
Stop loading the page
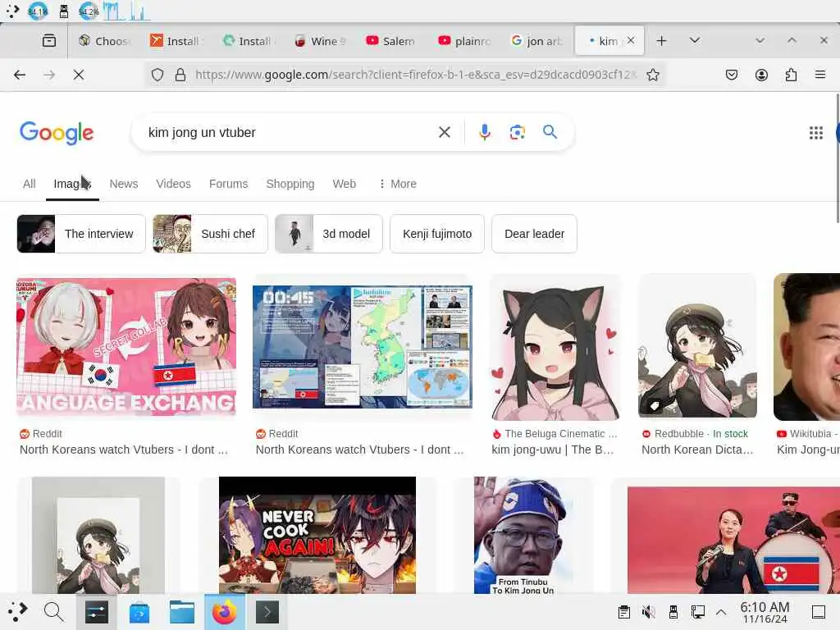(79, 75)
